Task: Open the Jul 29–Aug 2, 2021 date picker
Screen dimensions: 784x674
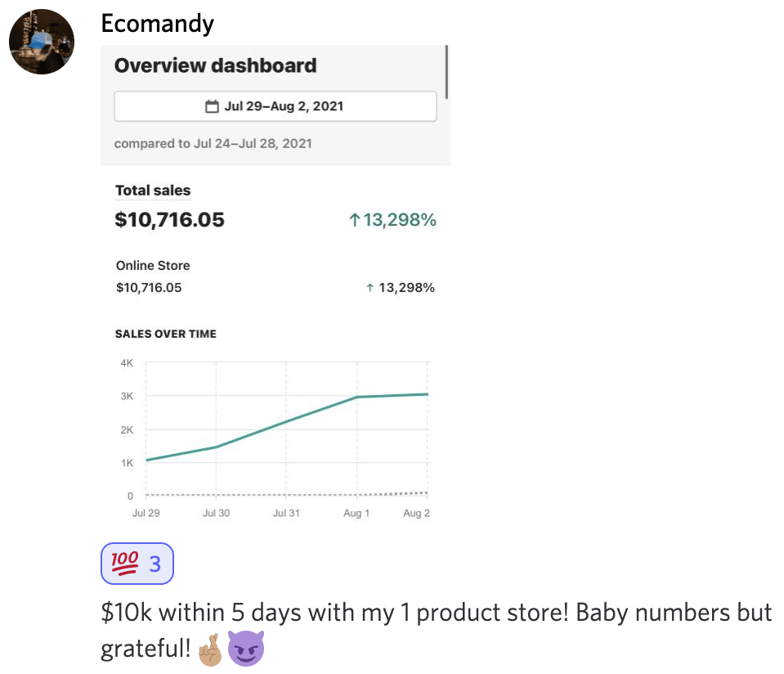Action: pyautogui.click(x=275, y=106)
